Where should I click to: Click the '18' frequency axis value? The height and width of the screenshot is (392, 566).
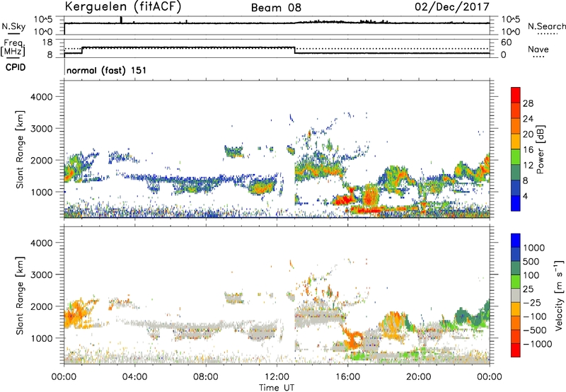point(47,42)
